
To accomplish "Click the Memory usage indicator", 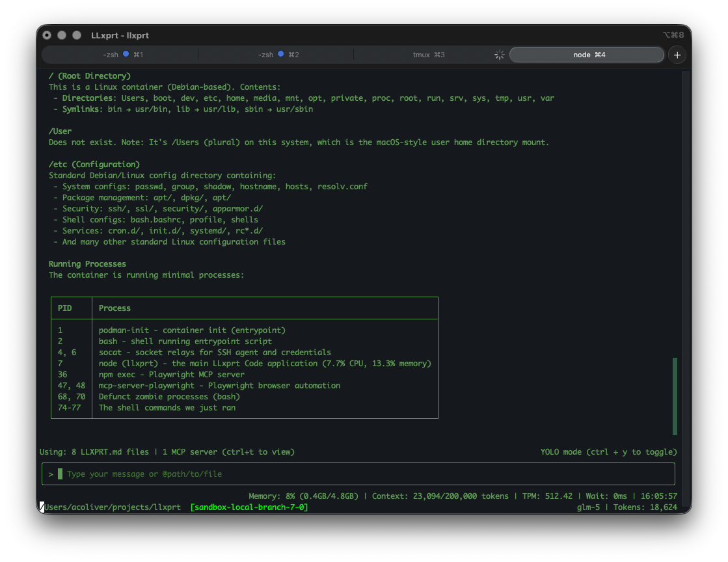I will [x=303, y=495].
